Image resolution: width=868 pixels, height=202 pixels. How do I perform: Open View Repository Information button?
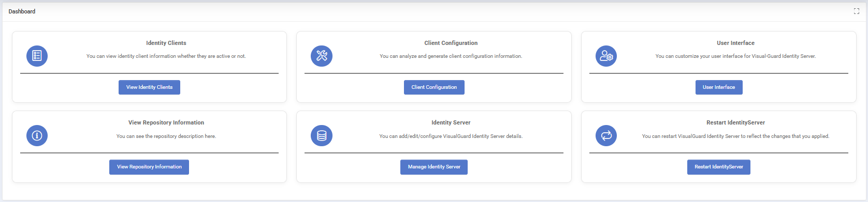point(149,167)
